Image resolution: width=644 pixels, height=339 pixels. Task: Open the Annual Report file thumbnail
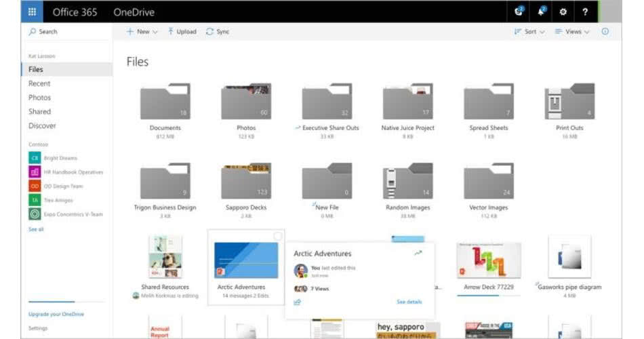tap(165, 327)
